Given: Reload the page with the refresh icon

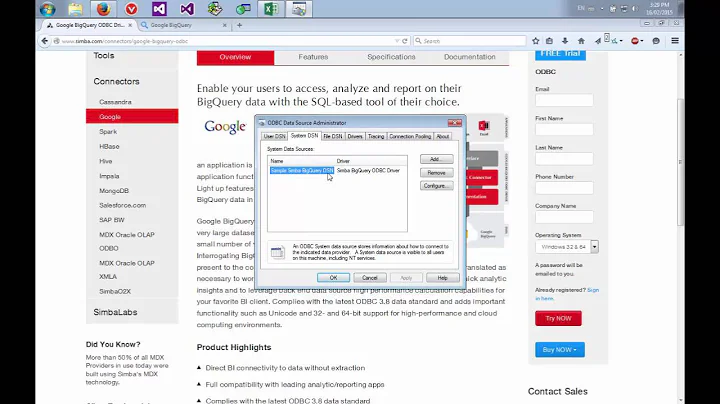Looking at the screenshot, I should click(x=405, y=41).
